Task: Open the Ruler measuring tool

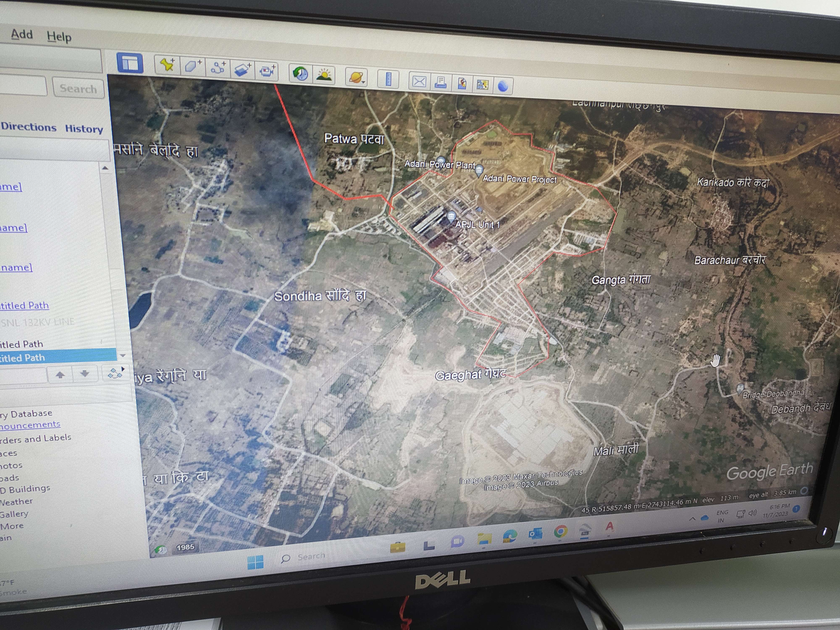Action: coord(388,79)
